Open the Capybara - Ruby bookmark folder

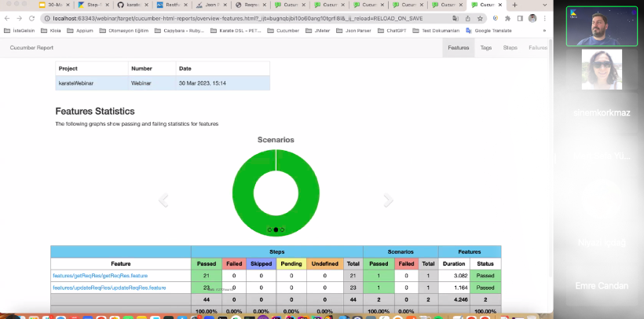(x=179, y=31)
